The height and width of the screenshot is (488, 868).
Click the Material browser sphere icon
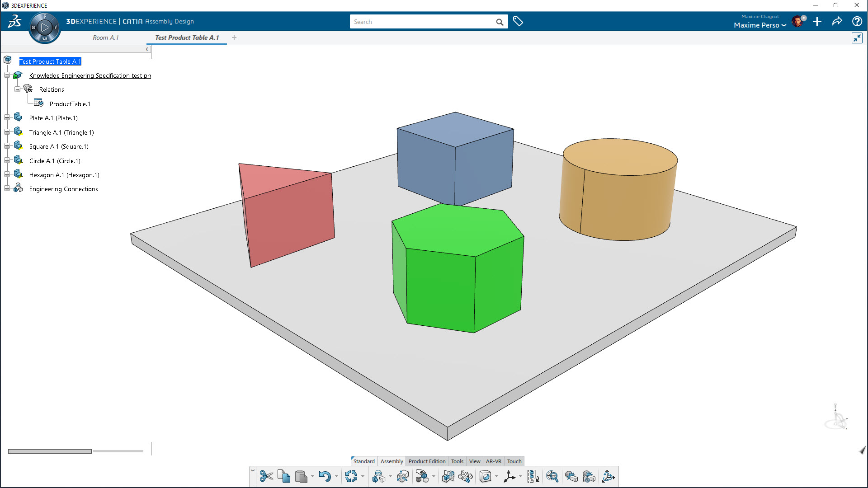point(485,476)
